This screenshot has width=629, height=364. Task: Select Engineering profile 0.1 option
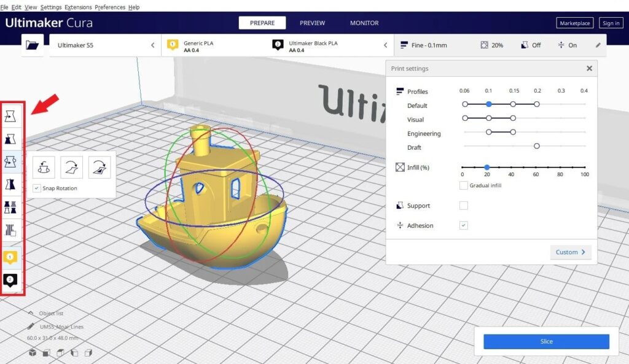click(x=488, y=132)
